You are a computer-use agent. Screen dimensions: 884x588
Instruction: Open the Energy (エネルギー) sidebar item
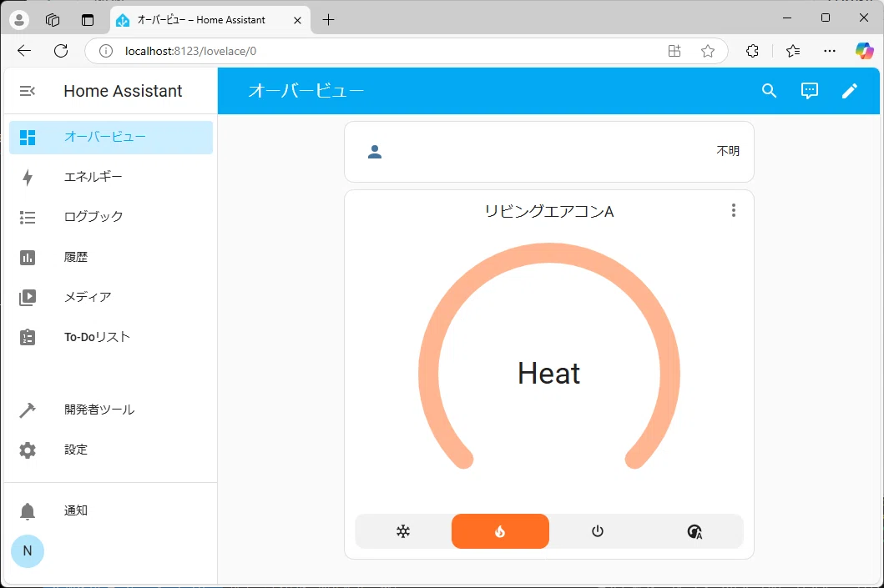point(111,177)
